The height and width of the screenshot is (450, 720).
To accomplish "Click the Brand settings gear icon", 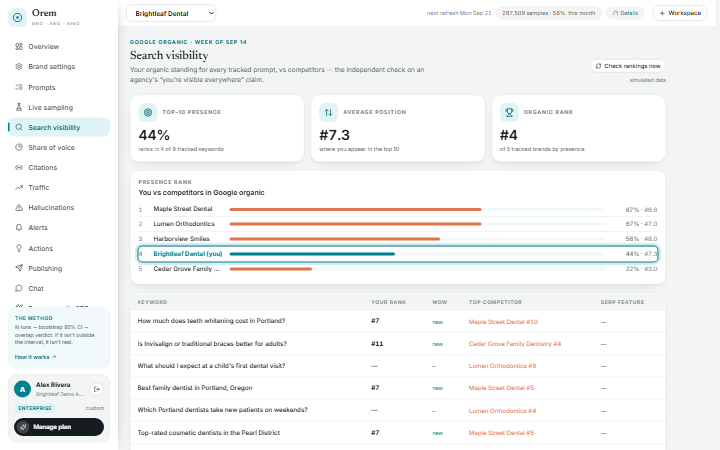I will 19,67.
